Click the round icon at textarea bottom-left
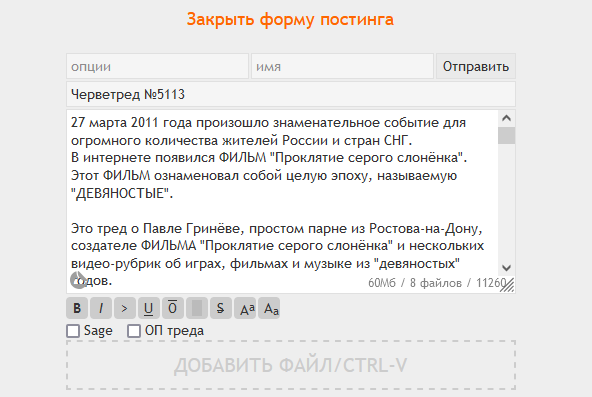The width and height of the screenshot is (592, 397). [x=79, y=280]
